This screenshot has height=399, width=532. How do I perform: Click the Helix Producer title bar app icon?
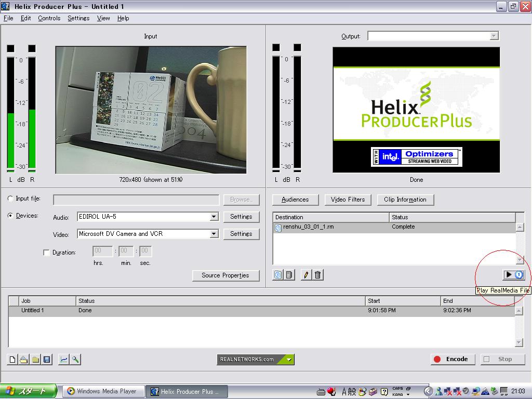pyautogui.click(x=5, y=6)
